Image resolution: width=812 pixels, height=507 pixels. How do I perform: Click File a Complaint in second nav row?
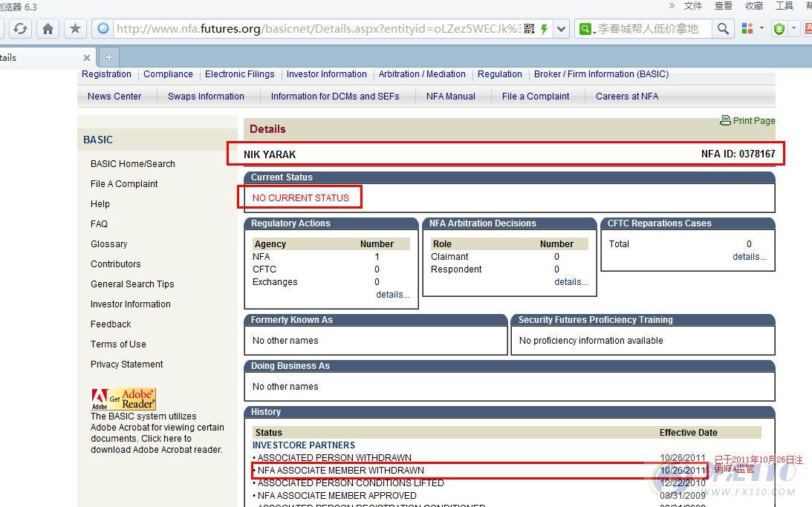tap(536, 97)
